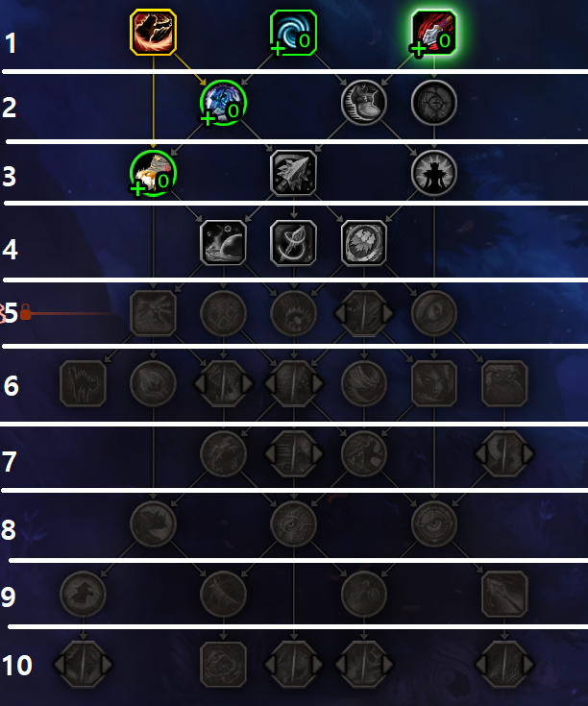This screenshot has width=588, height=706.
Task: Click the eye with crosshair talent
Action: point(434,523)
